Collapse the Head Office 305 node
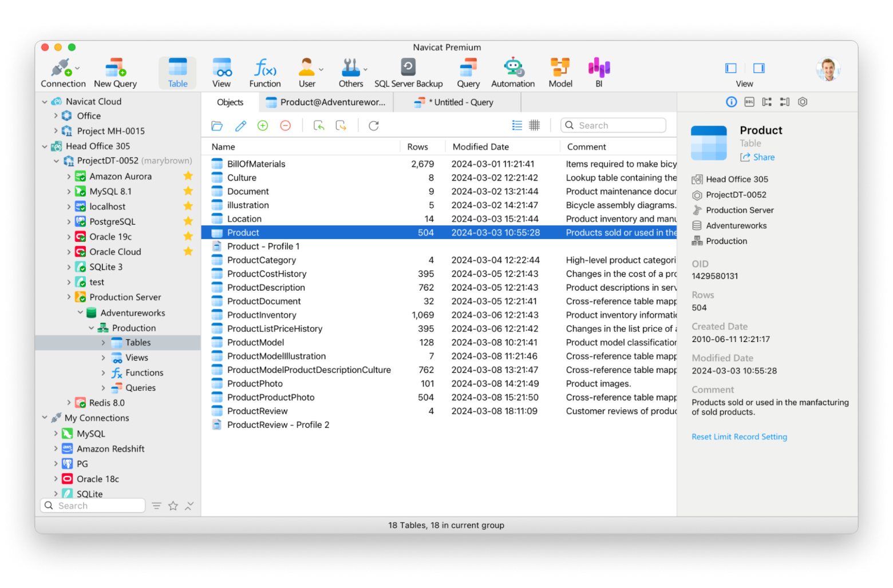This screenshot has width=893, height=588. coord(45,146)
